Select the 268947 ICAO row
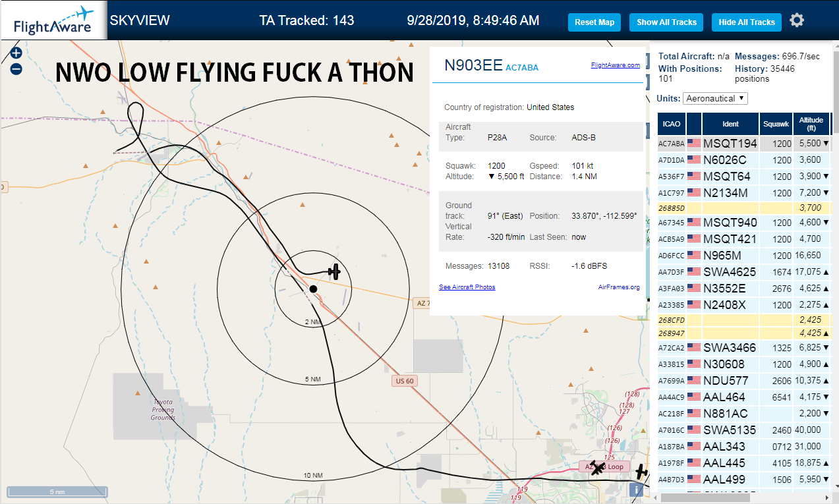This screenshot has width=839, height=504. click(743, 333)
